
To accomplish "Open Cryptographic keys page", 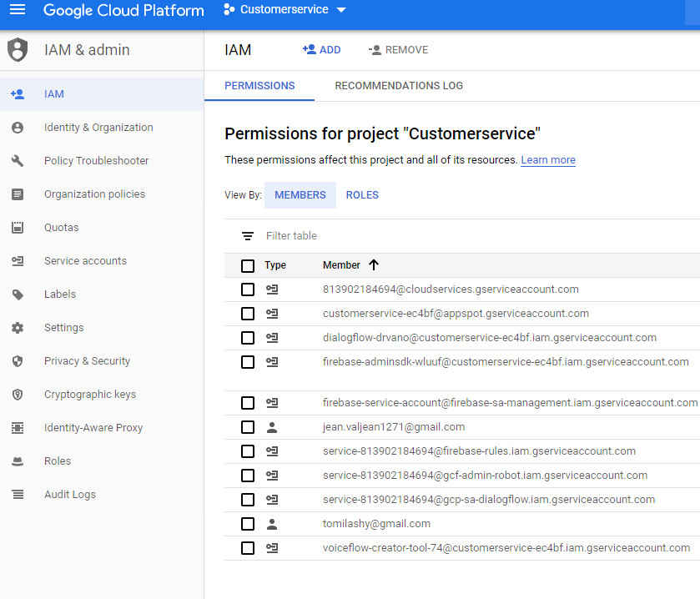I will click(x=102, y=395).
